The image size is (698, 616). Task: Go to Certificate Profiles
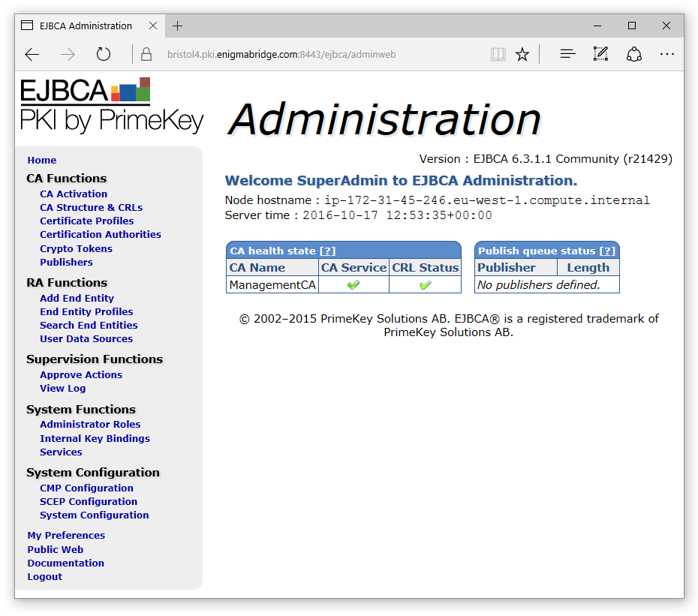click(x=87, y=221)
